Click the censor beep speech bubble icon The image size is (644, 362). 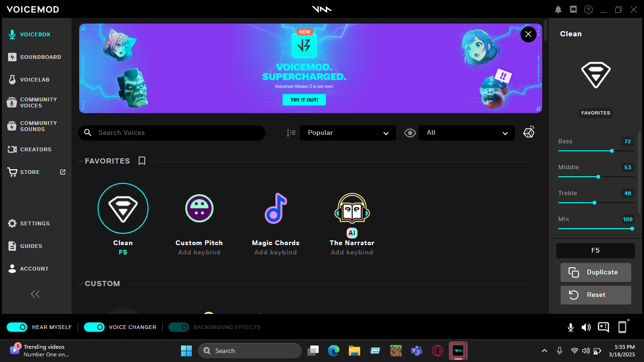[x=603, y=327]
